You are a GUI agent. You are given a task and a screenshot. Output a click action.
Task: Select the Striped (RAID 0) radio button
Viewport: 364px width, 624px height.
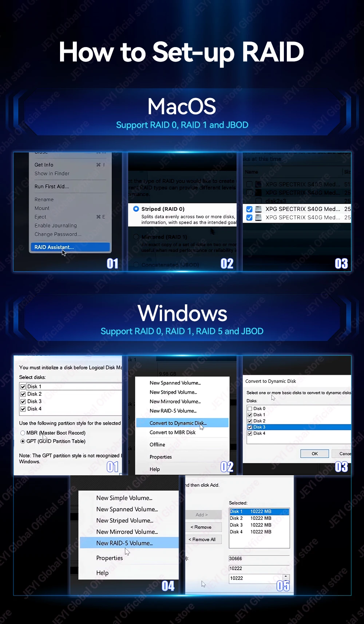point(136,209)
